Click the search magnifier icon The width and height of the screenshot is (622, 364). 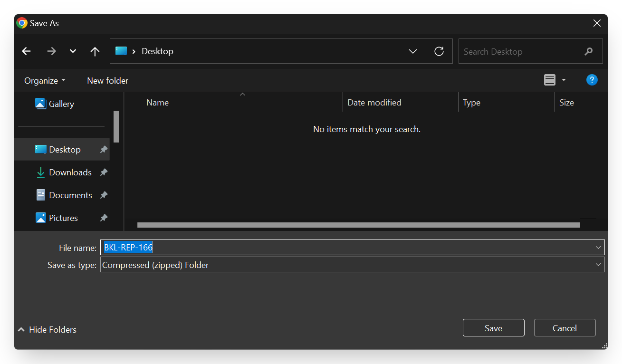pos(589,51)
